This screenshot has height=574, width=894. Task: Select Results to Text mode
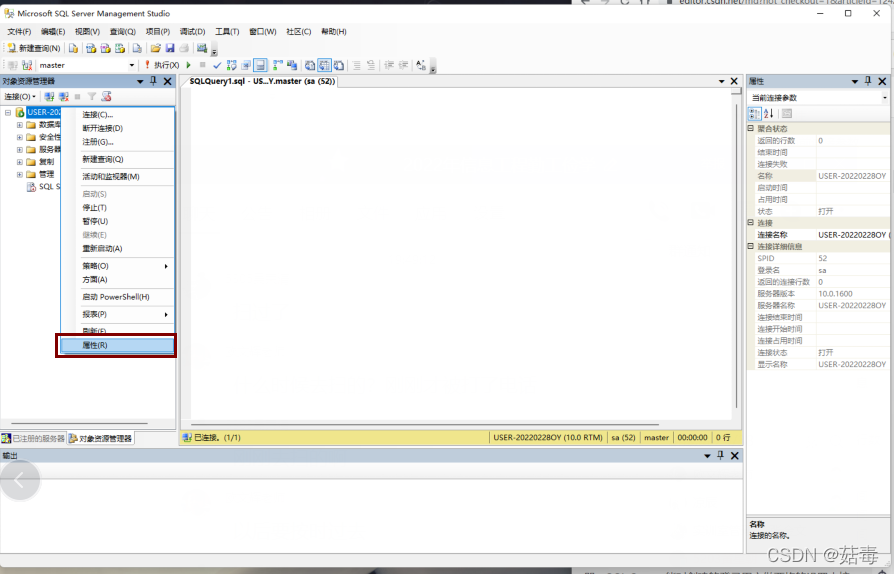310,65
